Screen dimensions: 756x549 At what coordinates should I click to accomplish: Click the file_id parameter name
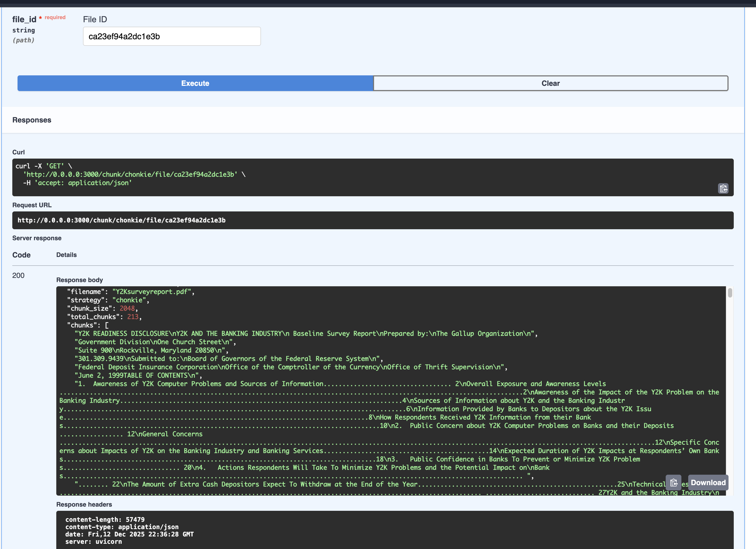pyautogui.click(x=24, y=20)
